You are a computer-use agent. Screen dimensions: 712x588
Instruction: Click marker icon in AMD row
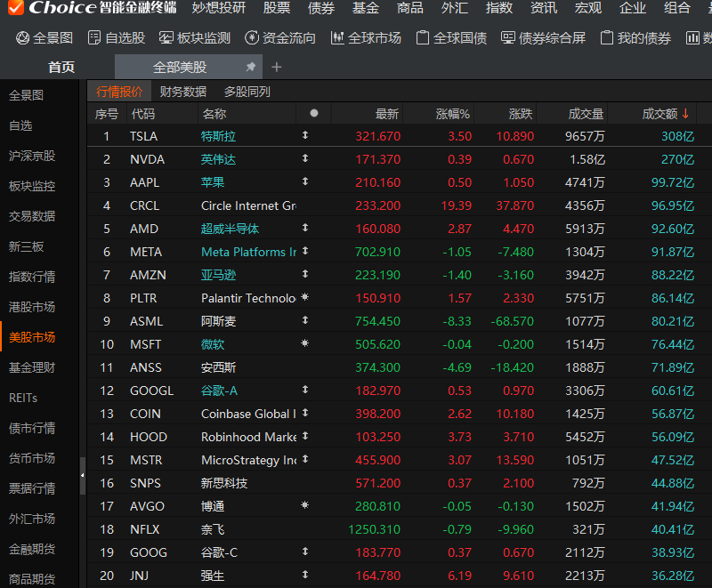point(305,228)
